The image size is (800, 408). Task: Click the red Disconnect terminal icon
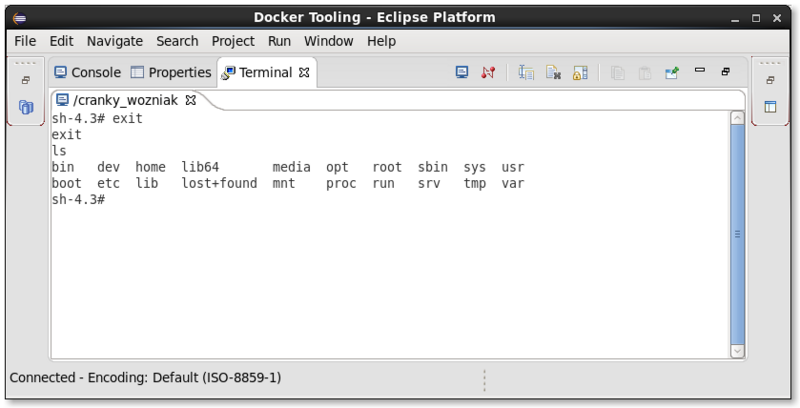[488, 72]
